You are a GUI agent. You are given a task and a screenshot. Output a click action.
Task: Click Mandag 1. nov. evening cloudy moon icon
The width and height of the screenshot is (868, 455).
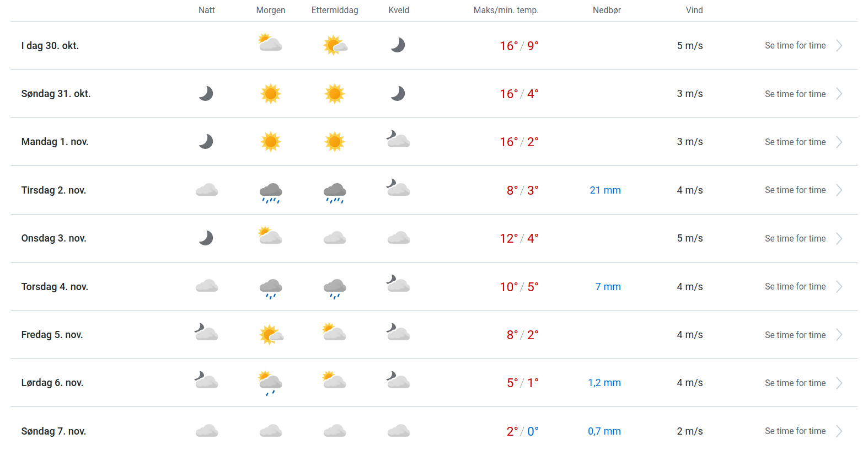click(x=398, y=140)
